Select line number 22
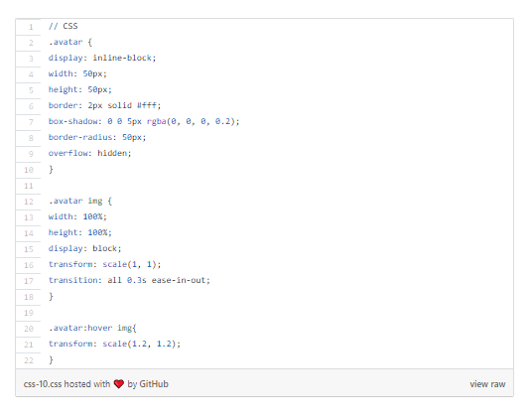The image size is (532, 419). 29,360
